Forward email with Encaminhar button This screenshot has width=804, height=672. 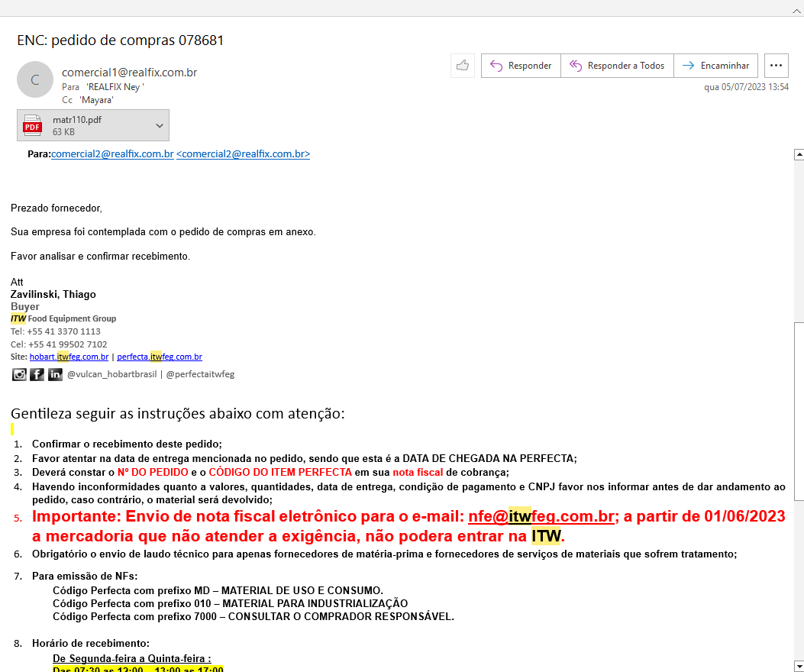click(718, 66)
